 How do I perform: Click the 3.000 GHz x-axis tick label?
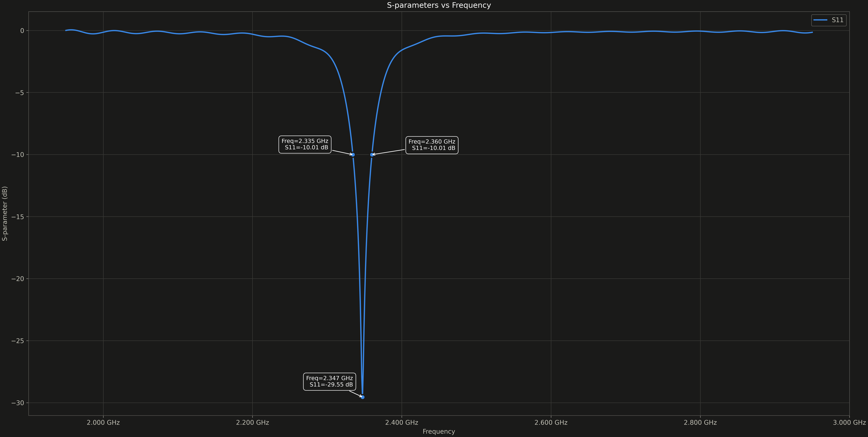coord(849,423)
